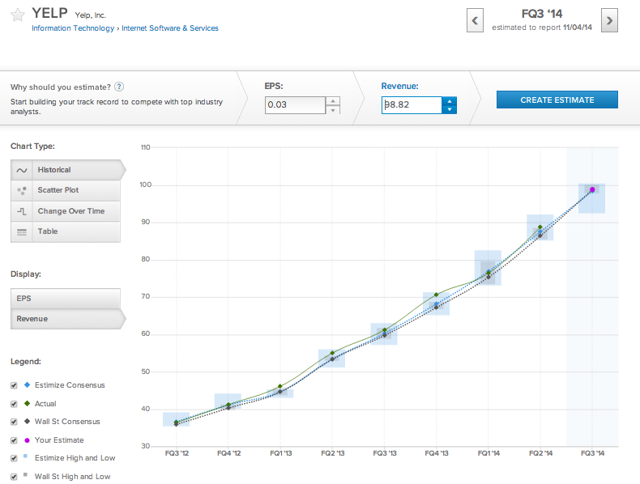Display Revenue data in the chart
This screenshot has width=640, height=484.
click(68, 319)
